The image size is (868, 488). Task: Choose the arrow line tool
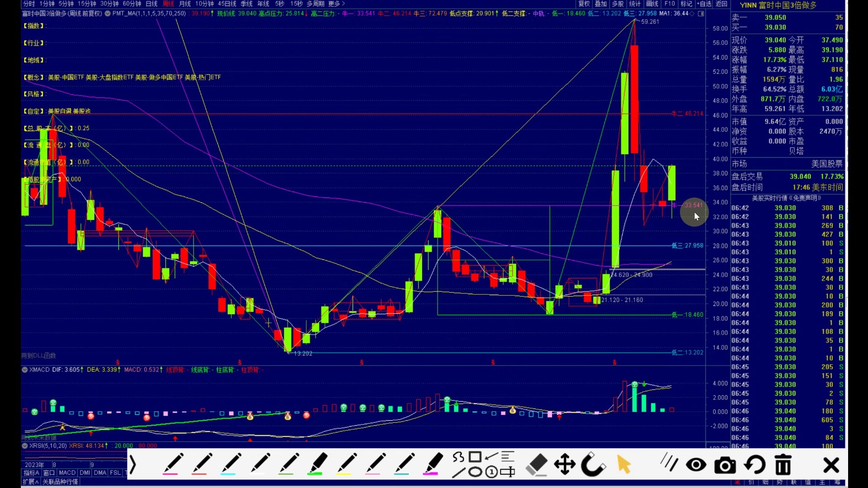pos(491,457)
